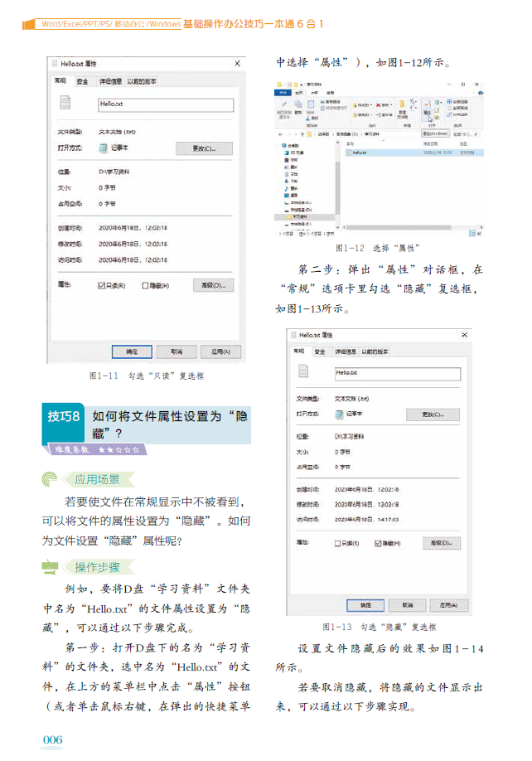The image size is (532, 761).
Task: Open the easy access dropdown in 新建 group
Action: tap(414, 108)
